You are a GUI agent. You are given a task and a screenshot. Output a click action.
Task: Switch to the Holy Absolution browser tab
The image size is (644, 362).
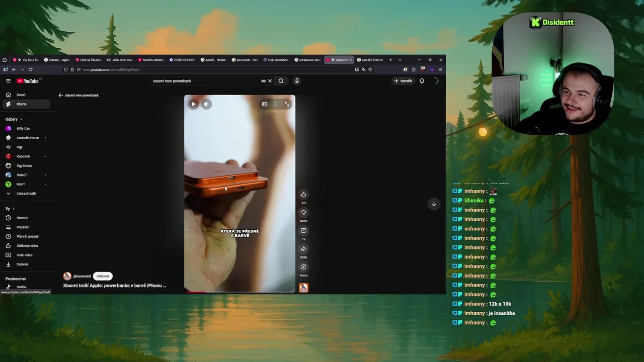click(x=276, y=60)
